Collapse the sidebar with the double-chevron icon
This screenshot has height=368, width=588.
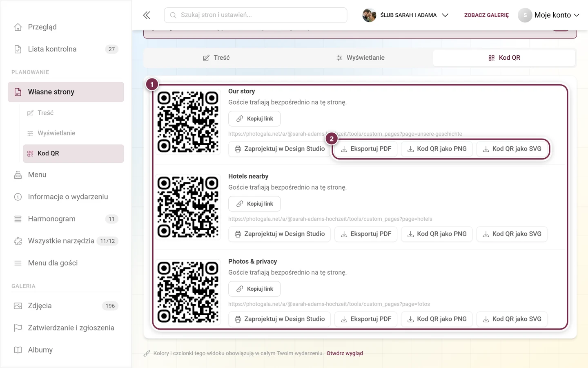[x=147, y=15]
